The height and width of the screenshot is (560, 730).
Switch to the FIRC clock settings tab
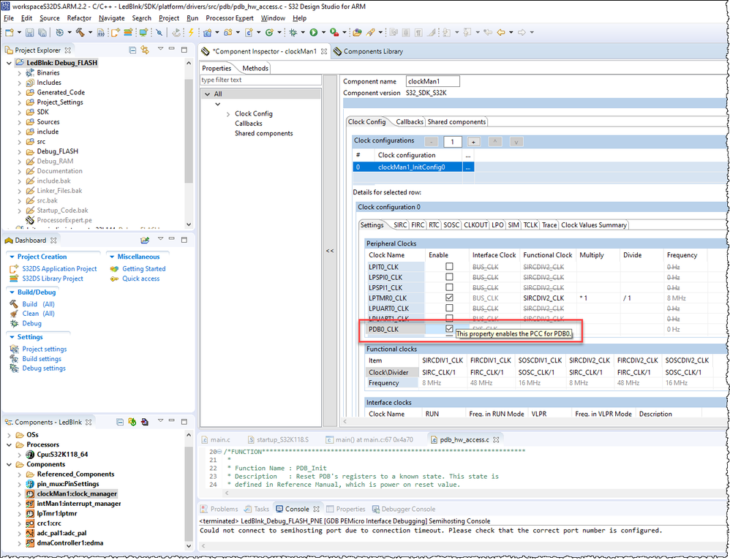point(418,225)
